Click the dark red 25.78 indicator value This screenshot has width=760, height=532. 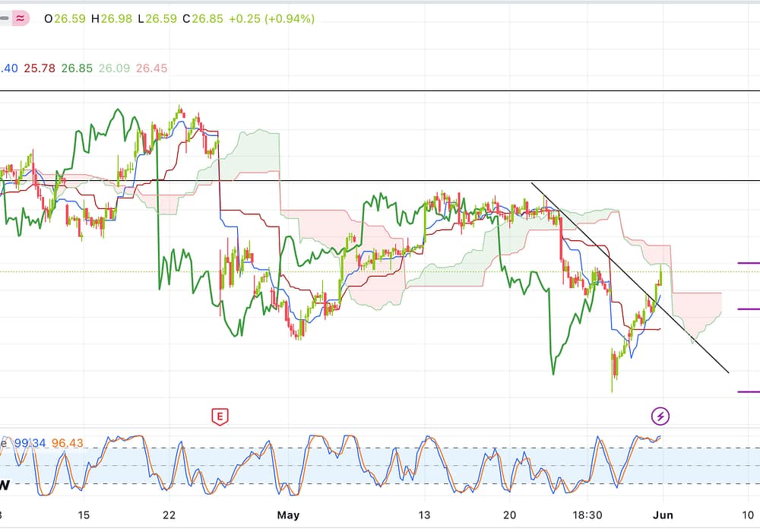[40, 68]
